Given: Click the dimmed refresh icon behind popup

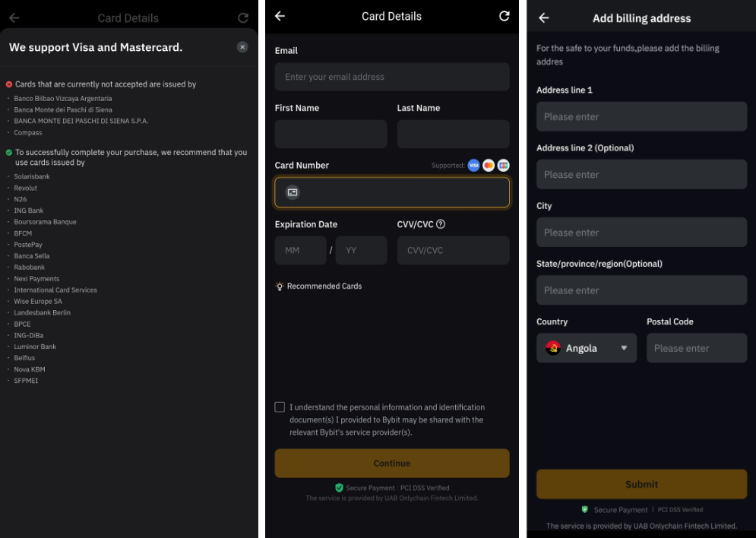Looking at the screenshot, I should 243,17.
